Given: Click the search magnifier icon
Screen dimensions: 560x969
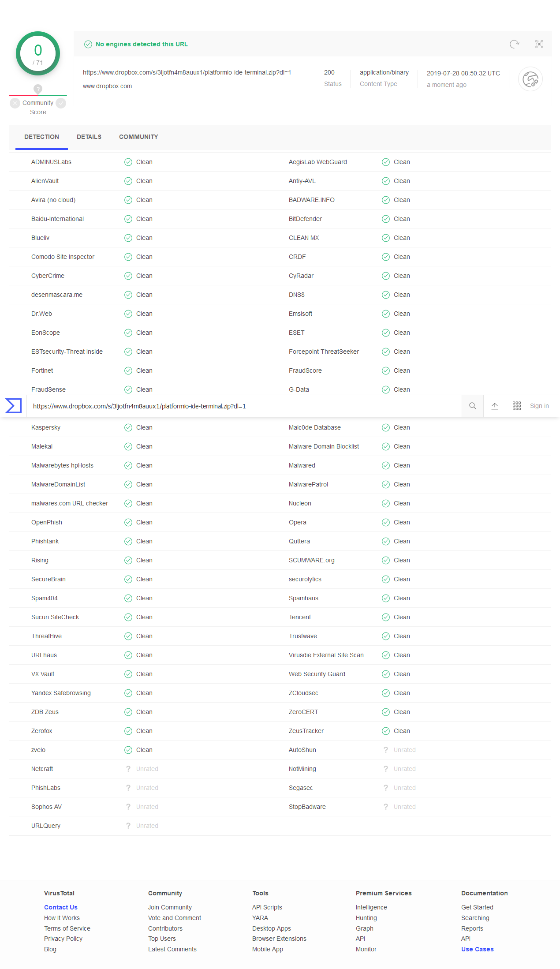Looking at the screenshot, I should pos(472,406).
